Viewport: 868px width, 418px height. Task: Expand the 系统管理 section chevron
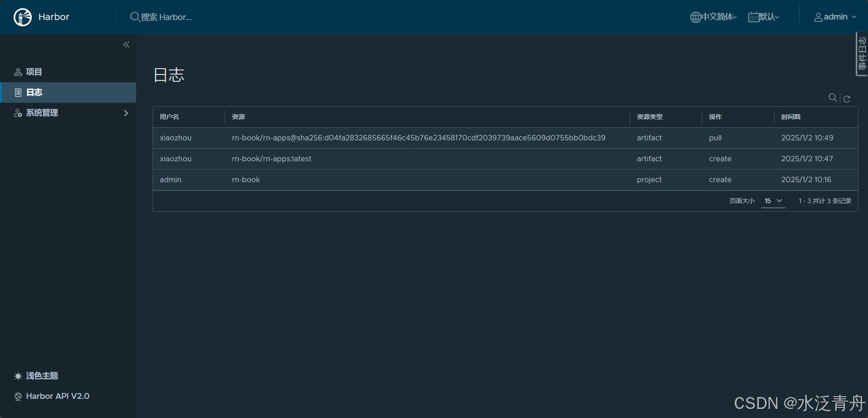click(125, 113)
